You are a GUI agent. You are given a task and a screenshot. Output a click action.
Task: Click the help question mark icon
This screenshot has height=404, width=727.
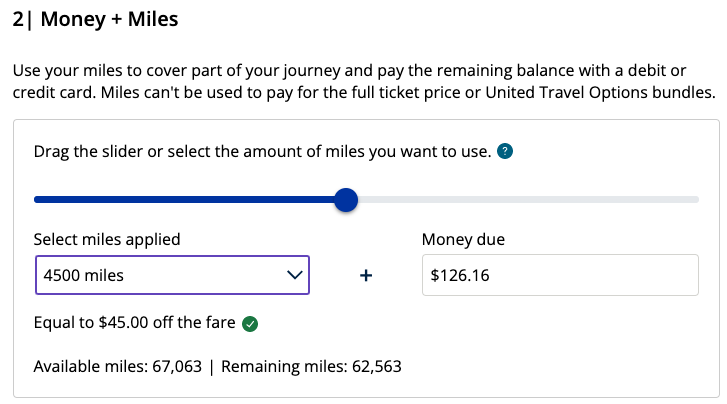click(505, 152)
